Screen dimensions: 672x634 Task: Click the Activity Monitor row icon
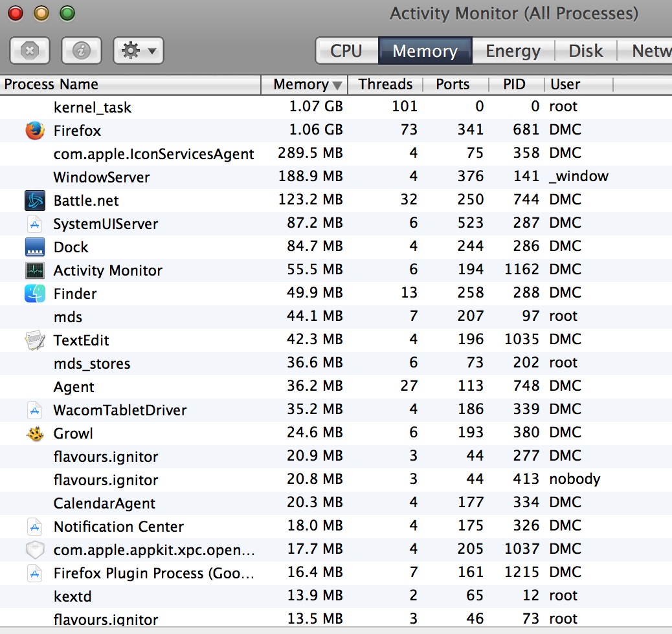[x=34, y=270]
